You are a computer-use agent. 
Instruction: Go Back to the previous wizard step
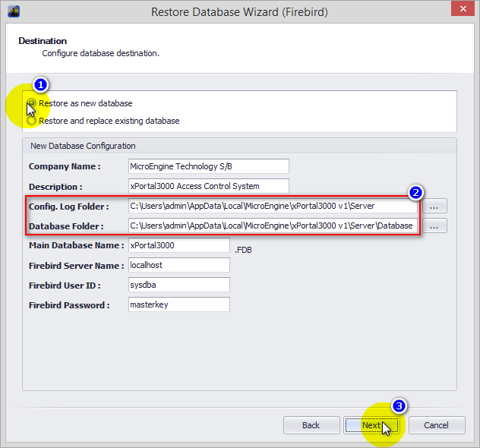(x=311, y=425)
